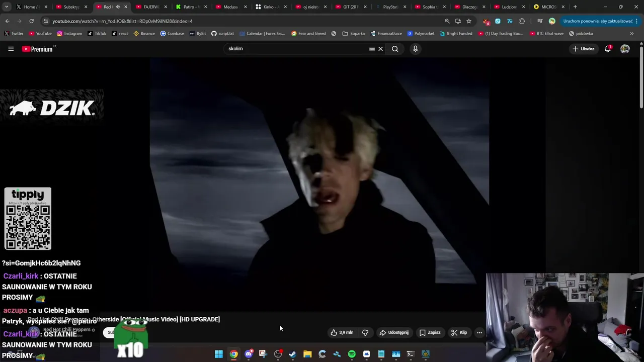Open the Twitter bookmark

click(x=14, y=34)
